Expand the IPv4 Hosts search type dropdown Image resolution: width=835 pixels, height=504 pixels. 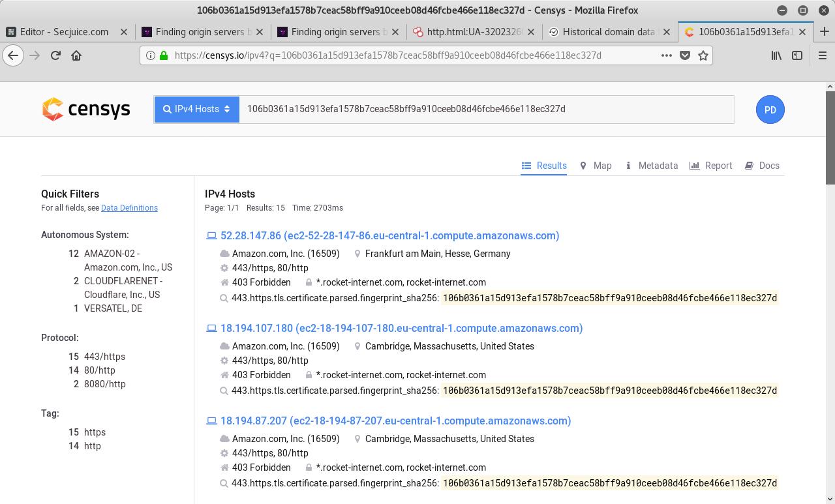[x=196, y=110]
